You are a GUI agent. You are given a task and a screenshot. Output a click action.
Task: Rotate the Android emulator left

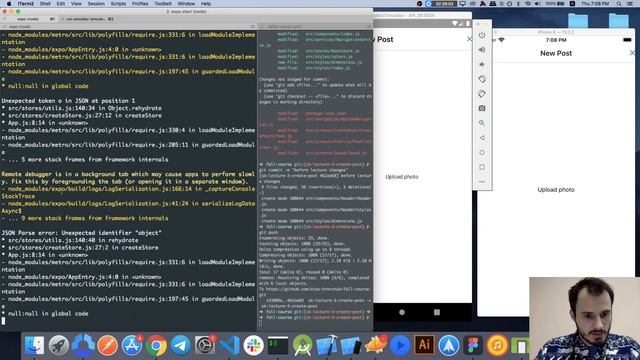pos(482,79)
